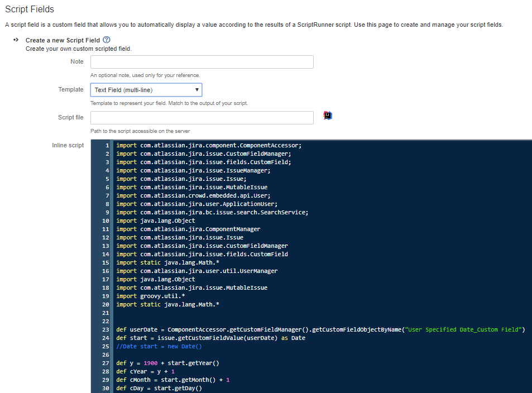
Task: Click the MutableIssue import on line 6
Action: click(x=191, y=188)
